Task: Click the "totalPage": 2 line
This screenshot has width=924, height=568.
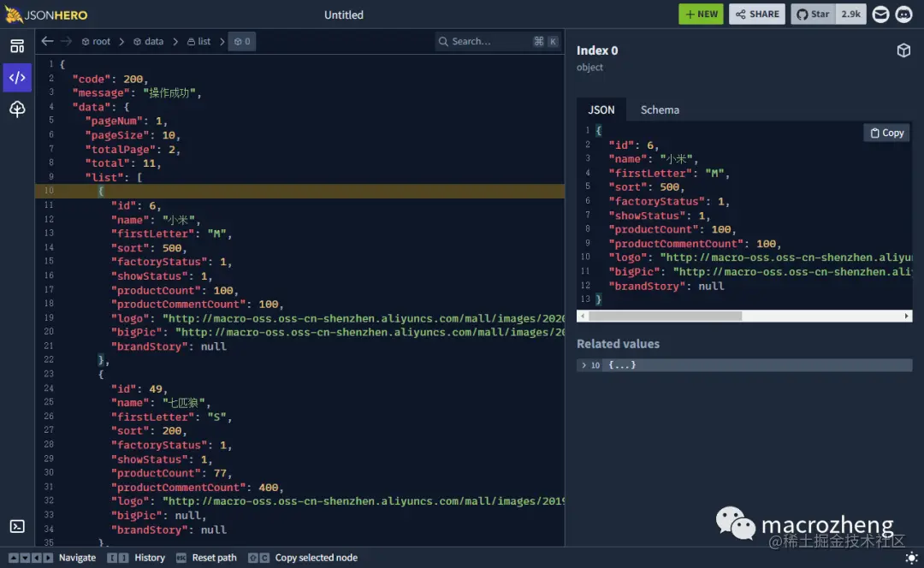Action: 133,150
